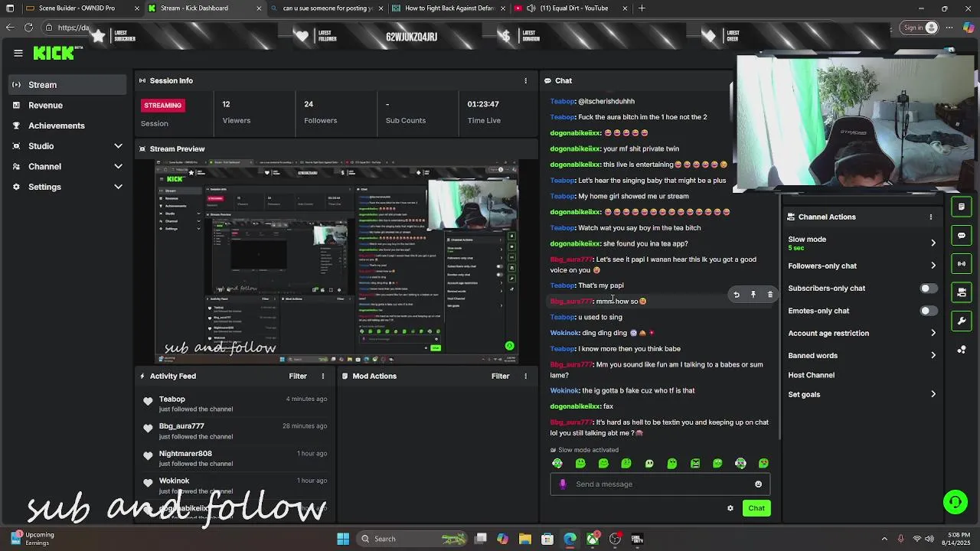The image size is (980, 551).
Task: Click the chat bubble icon in right sidebar
Action: (962, 236)
